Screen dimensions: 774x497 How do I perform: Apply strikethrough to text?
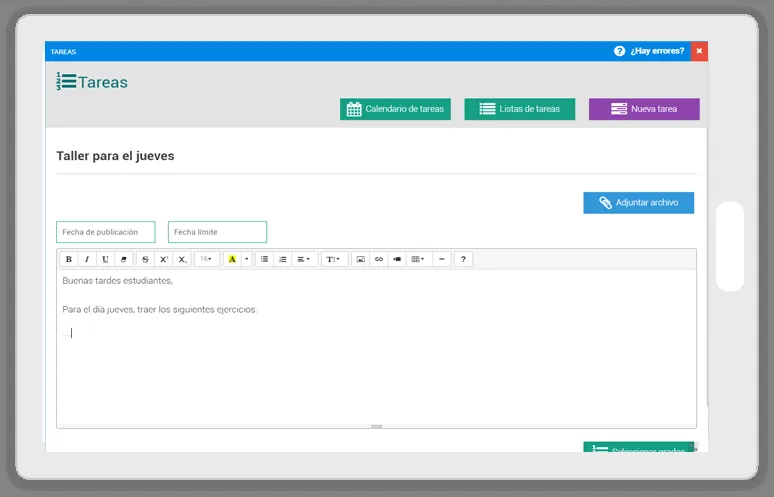145,259
